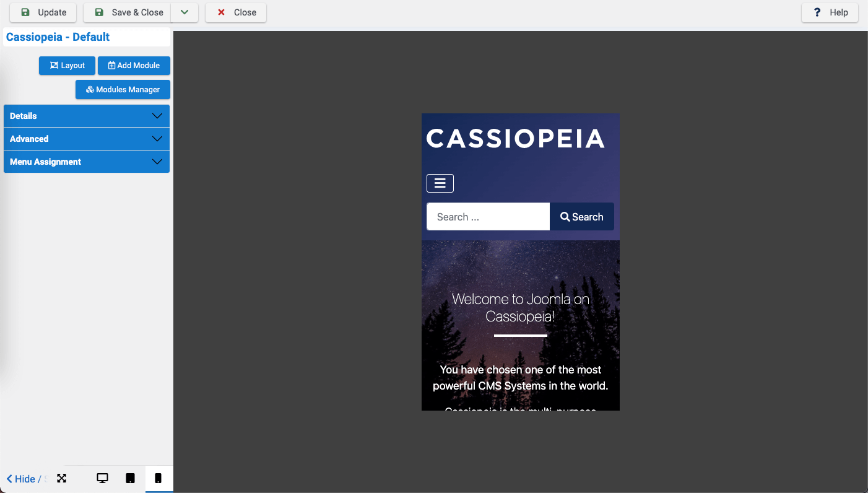Open the save options dropdown arrow
Screen dimensions: 868x493
click(184, 12)
